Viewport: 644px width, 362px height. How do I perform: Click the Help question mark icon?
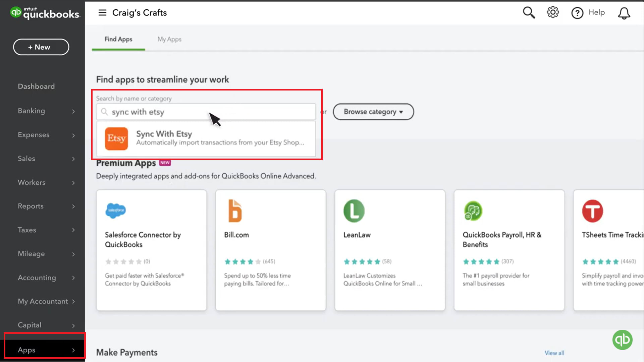pyautogui.click(x=577, y=13)
